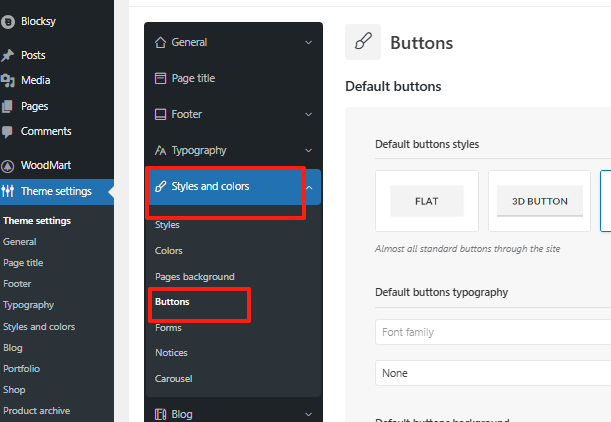Open the None dropdown field
Viewport: 611px width, 422px height.
point(492,373)
